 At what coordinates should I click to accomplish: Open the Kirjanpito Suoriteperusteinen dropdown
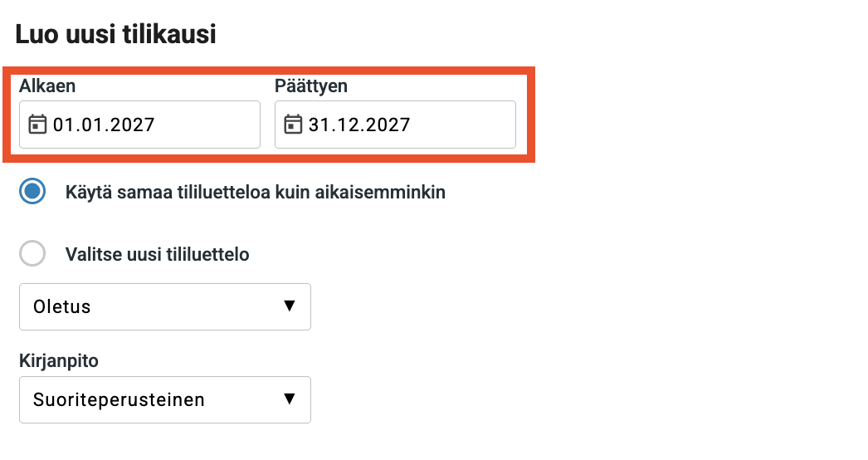[164, 399]
